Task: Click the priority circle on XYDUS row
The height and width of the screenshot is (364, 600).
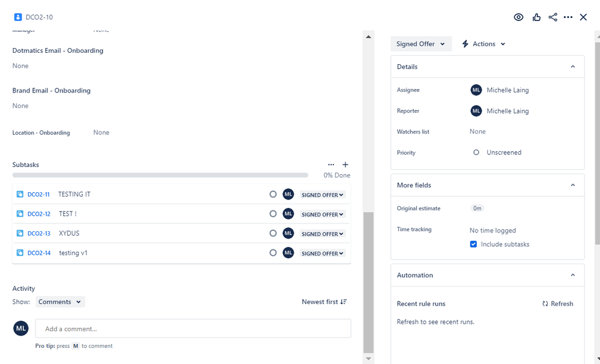Action: click(x=273, y=234)
